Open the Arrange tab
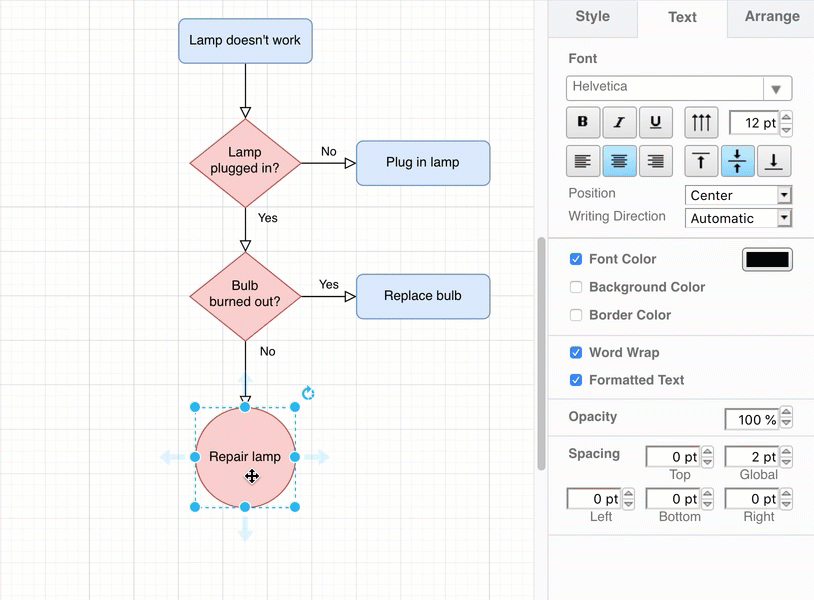The image size is (814, 600). click(x=771, y=17)
